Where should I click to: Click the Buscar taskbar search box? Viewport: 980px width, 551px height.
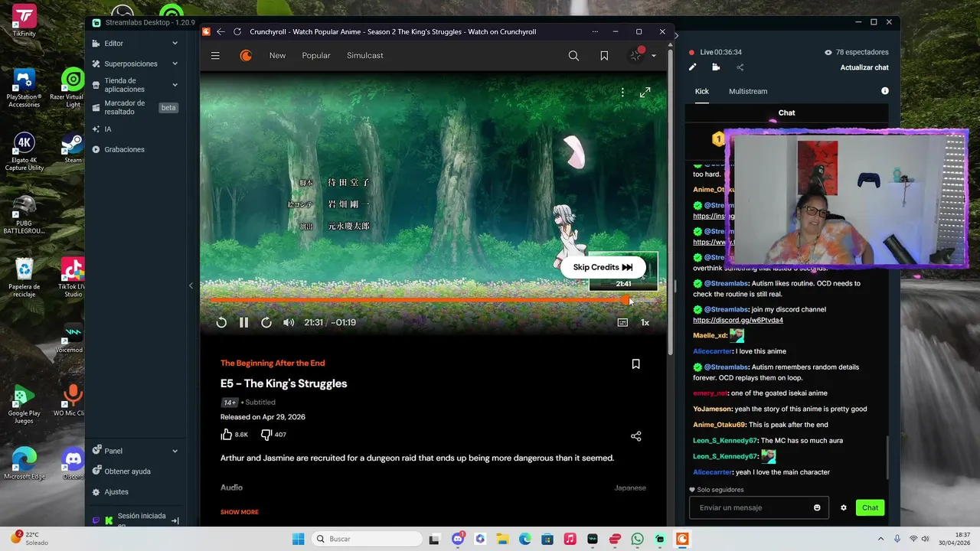pos(366,539)
